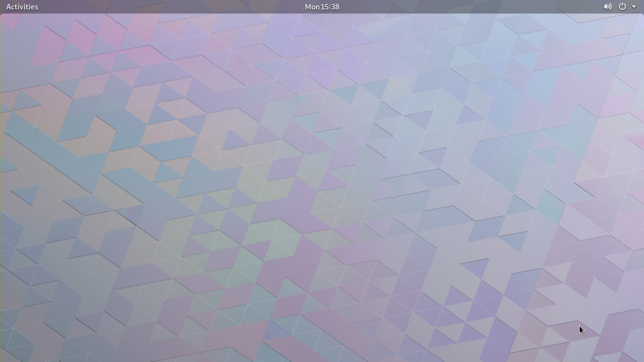The image size is (644, 362).
Task: Click the volume speaker icon
Action: 607,7
